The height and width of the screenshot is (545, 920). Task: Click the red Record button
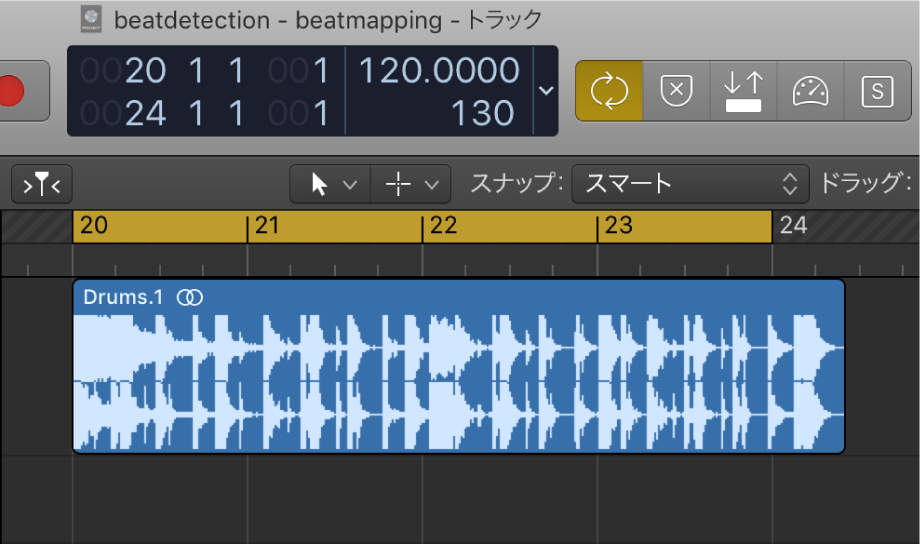13,90
